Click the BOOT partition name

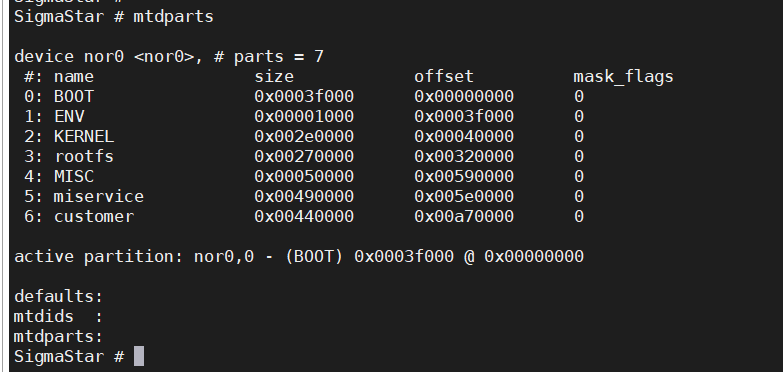74,96
